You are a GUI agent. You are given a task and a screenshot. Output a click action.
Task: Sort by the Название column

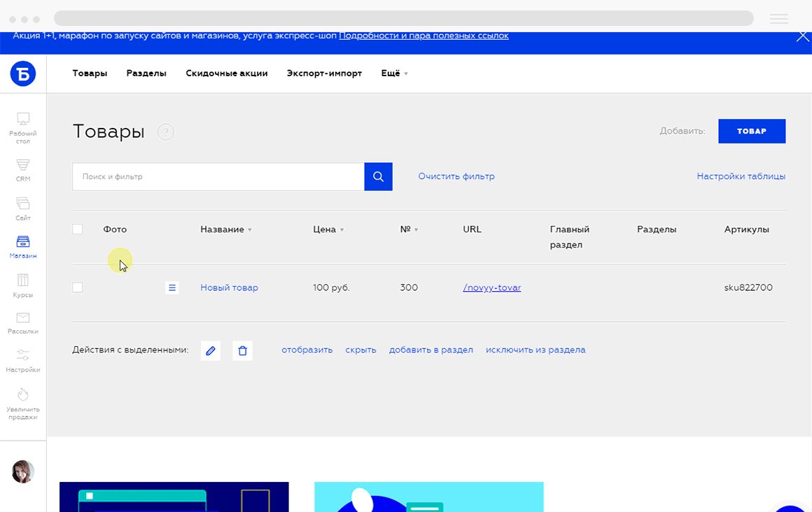click(x=226, y=229)
